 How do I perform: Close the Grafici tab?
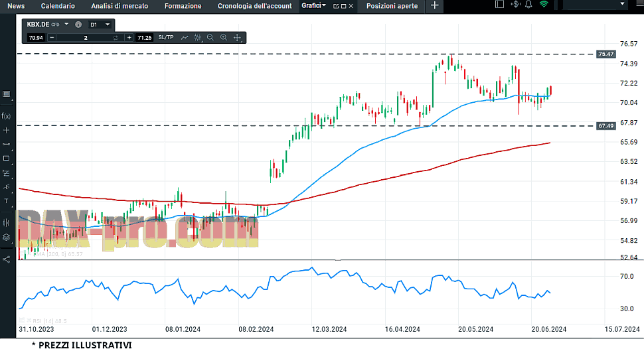(351, 6)
